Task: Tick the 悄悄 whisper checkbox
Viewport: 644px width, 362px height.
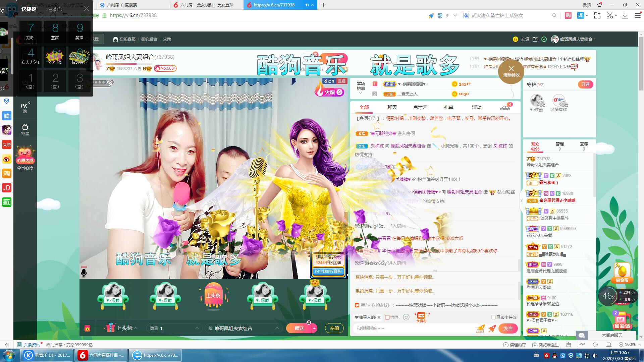Action: [387, 317]
